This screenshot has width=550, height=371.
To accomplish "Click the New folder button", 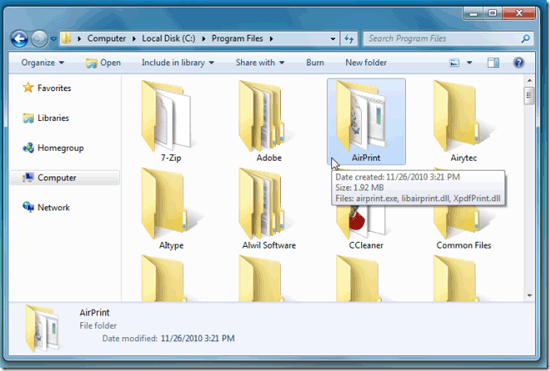I will coord(366,63).
